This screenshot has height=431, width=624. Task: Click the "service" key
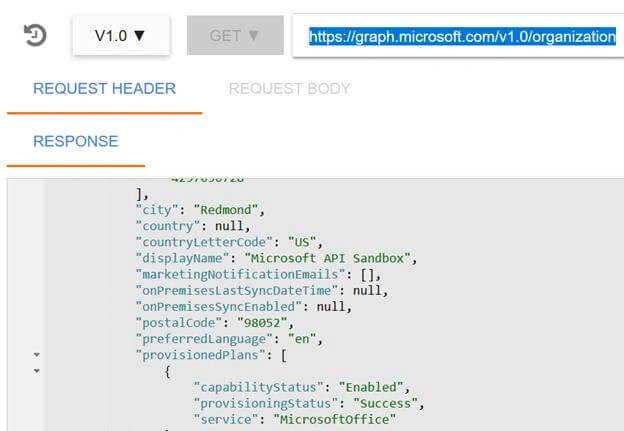click(x=226, y=419)
